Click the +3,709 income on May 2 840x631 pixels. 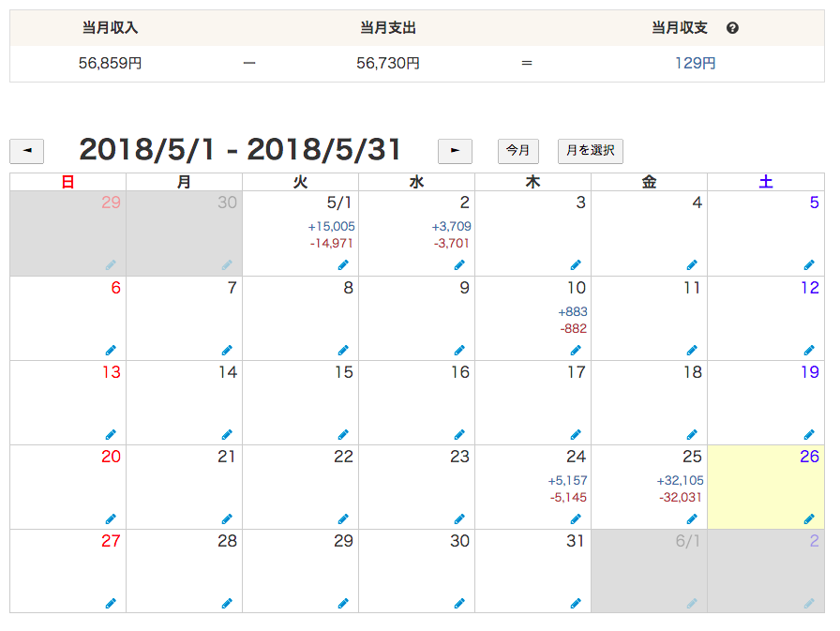[451, 227]
